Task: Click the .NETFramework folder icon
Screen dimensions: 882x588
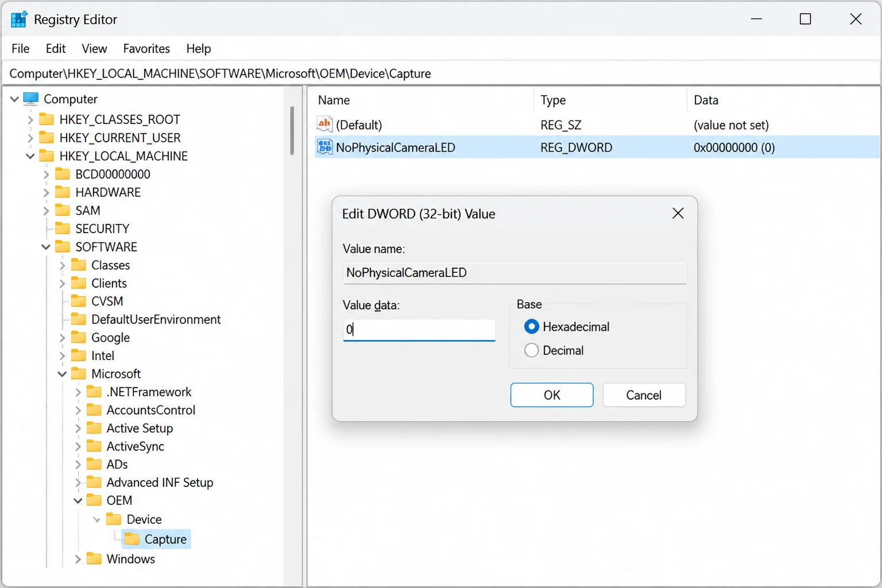Action: [x=94, y=392]
